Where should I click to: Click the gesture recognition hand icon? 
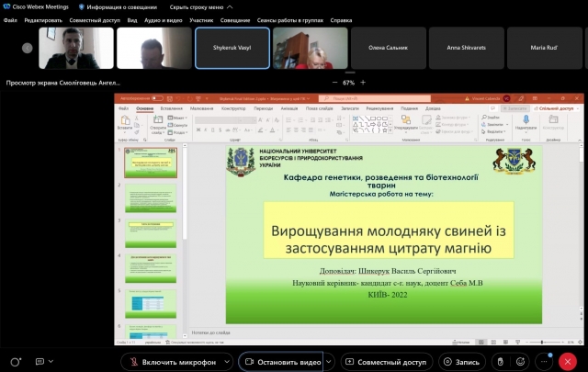tap(499, 362)
